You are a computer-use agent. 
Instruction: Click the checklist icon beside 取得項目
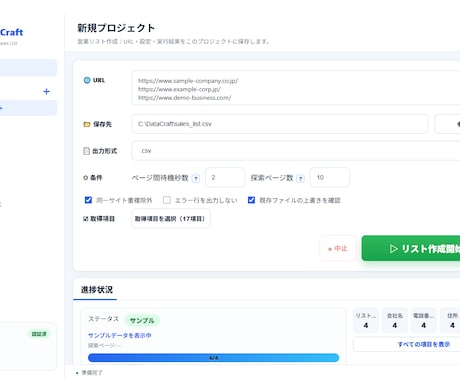(85, 219)
